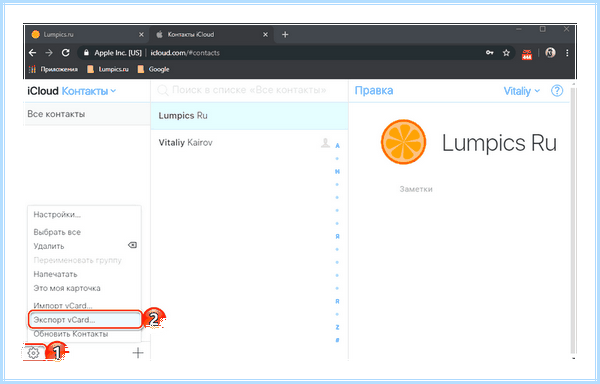This screenshot has width=600, height=384.
Task: Select Lumpics Ru contact
Action: [x=249, y=116]
